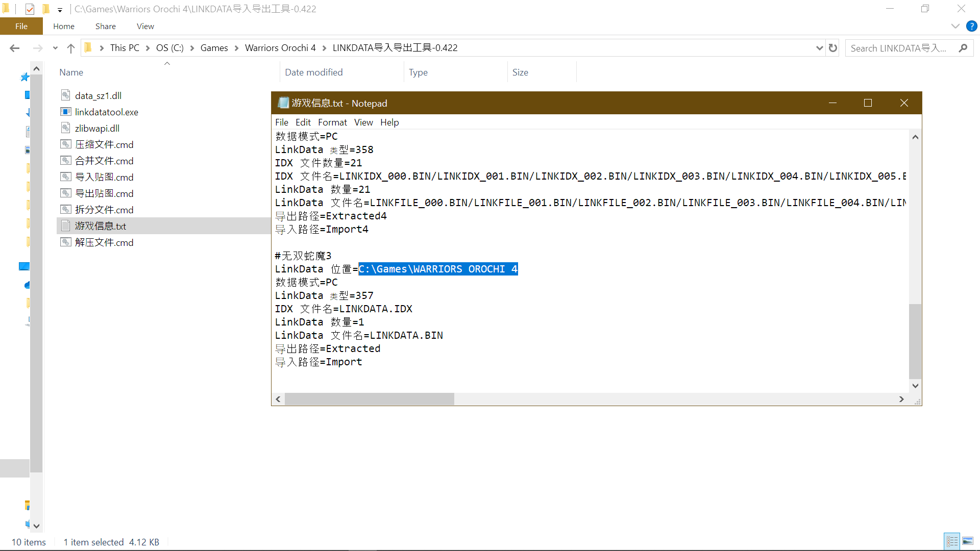Click the Properties quick access checkmark icon

tap(30, 9)
